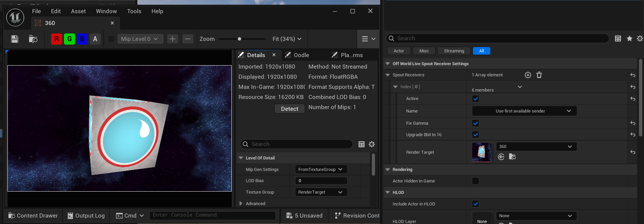The width and height of the screenshot is (644, 224).
Task: Browse to asset in Content Browser toolbar icon
Action: pyautogui.click(x=33, y=39)
